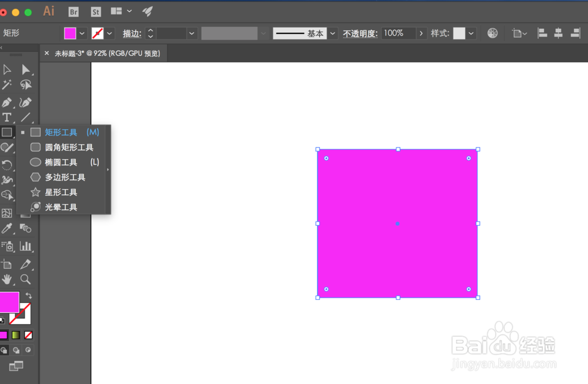The width and height of the screenshot is (588, 384).
Task: Click the stroke weight input field
Action: tap(171, 34)
